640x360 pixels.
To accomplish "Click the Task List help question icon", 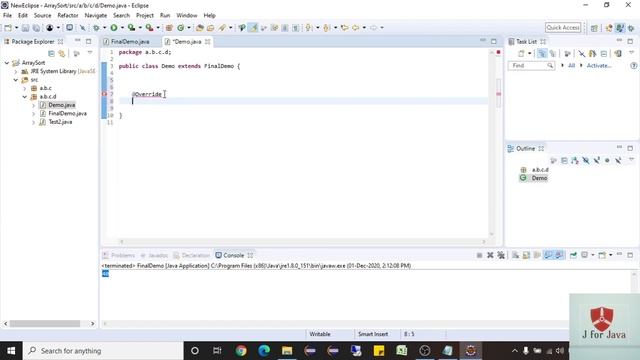I will tap(633, 65).
